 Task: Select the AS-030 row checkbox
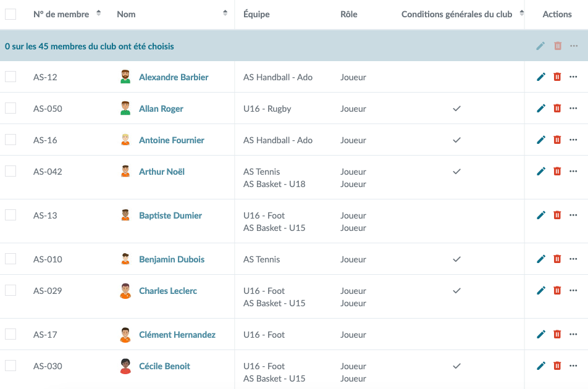pyautogui.click(x=10, y=366)
